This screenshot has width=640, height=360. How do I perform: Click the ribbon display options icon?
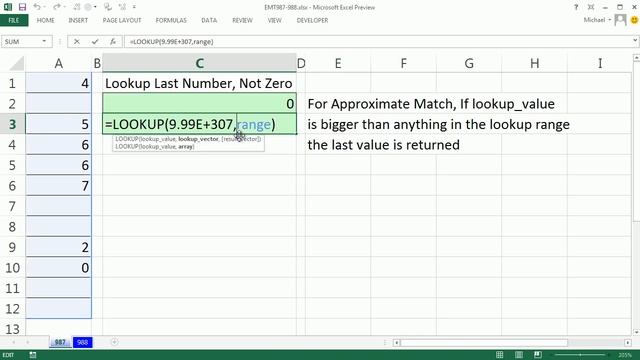point(591,7)
